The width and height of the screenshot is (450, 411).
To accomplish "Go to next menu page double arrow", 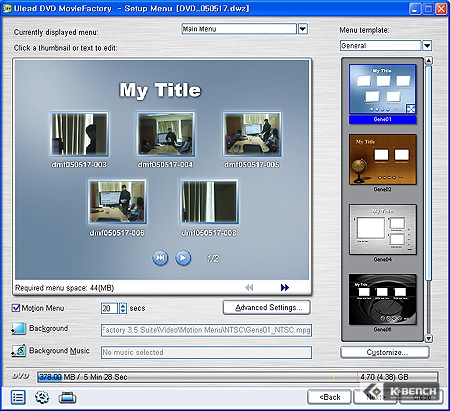I will (x=285, y=287).
